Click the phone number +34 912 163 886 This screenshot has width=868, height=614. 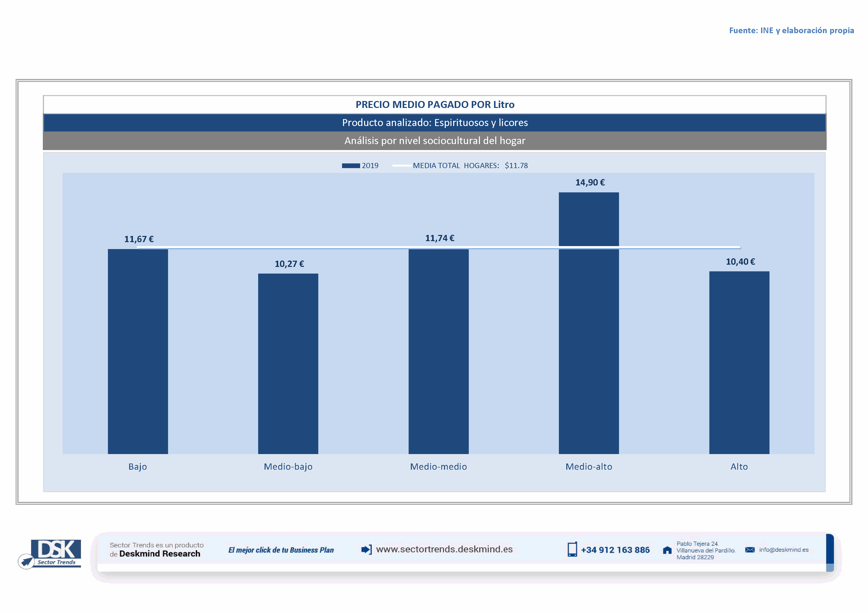(615, 550)
